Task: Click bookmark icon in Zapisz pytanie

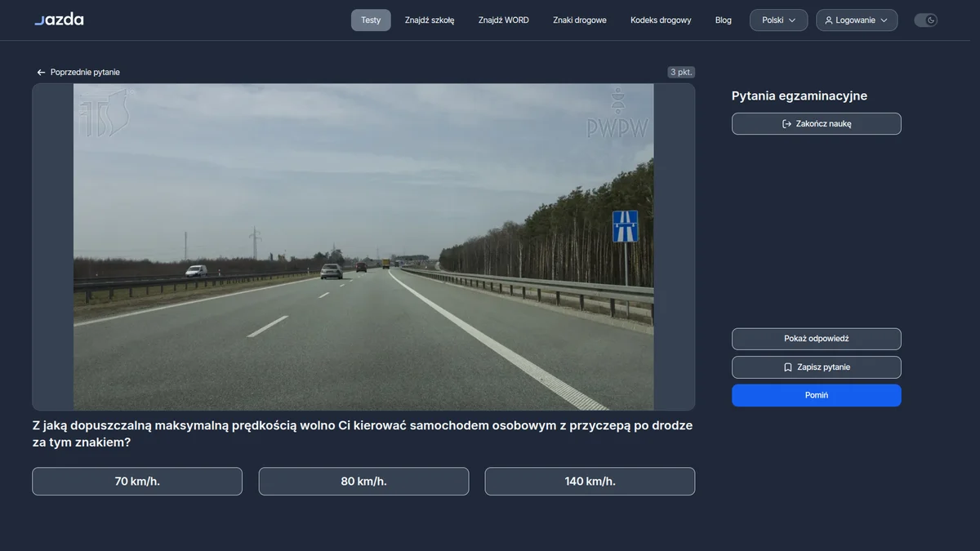Action: click(x=788, y=367)
